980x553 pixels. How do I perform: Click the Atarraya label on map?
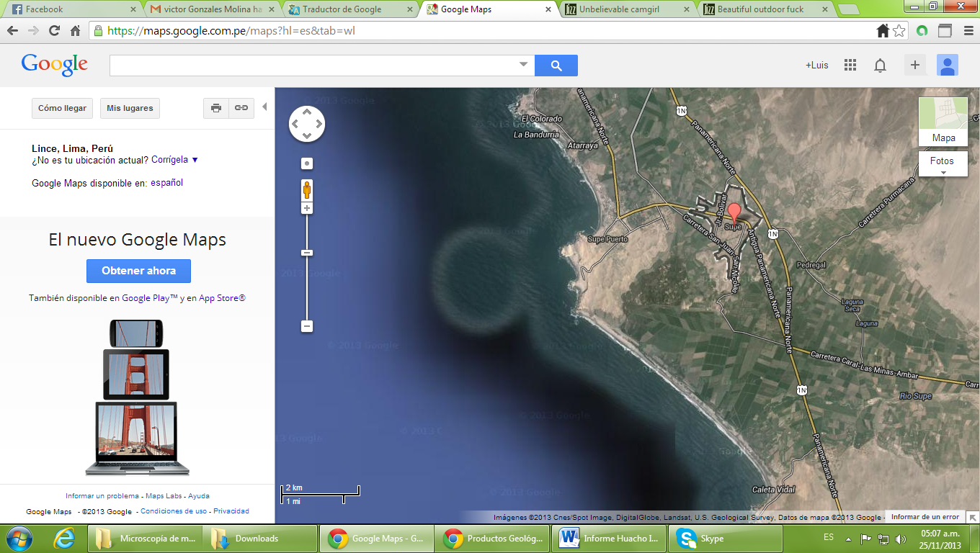583,145
